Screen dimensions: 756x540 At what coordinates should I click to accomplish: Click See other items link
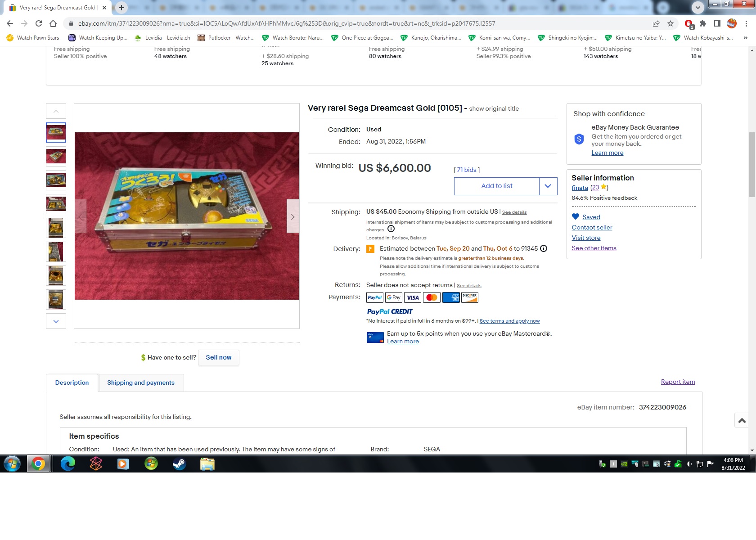[594, 248]
